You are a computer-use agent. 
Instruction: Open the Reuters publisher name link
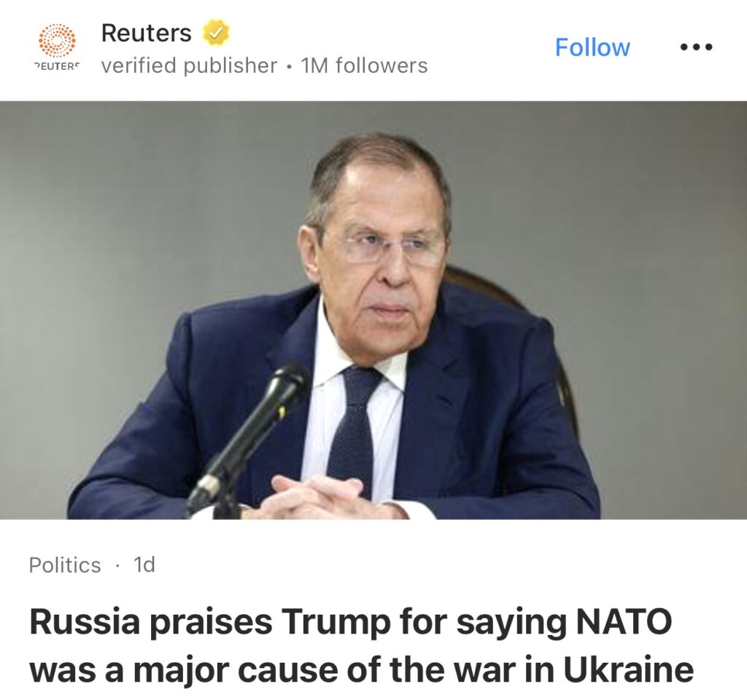pyautogui.click(x=146, y=33)
